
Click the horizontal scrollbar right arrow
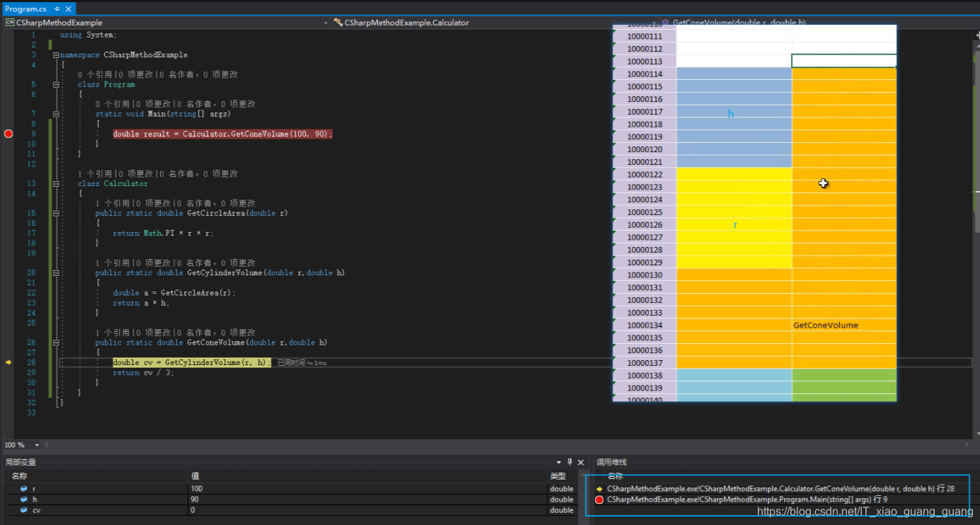coord(967,445)
